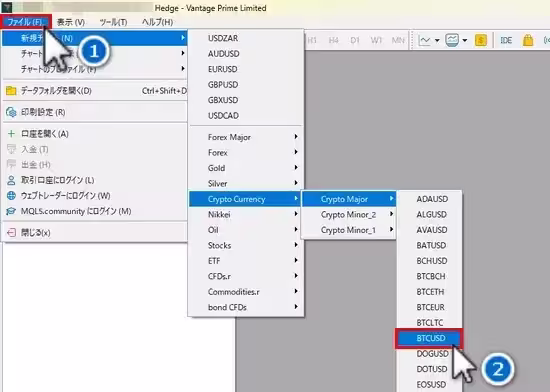550x392 pixels.
Task: Open the Crypto Major submenu
Action: coord(349,199)
